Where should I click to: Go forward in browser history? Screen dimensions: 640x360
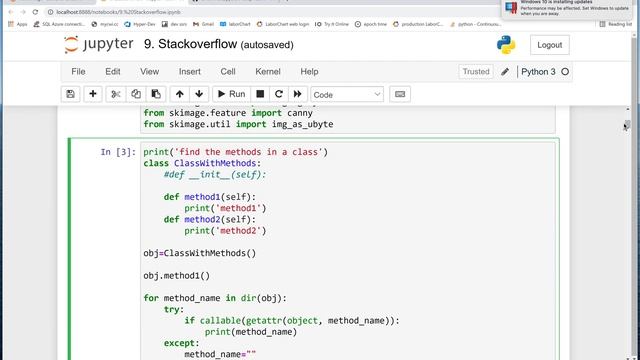[23, 12]
